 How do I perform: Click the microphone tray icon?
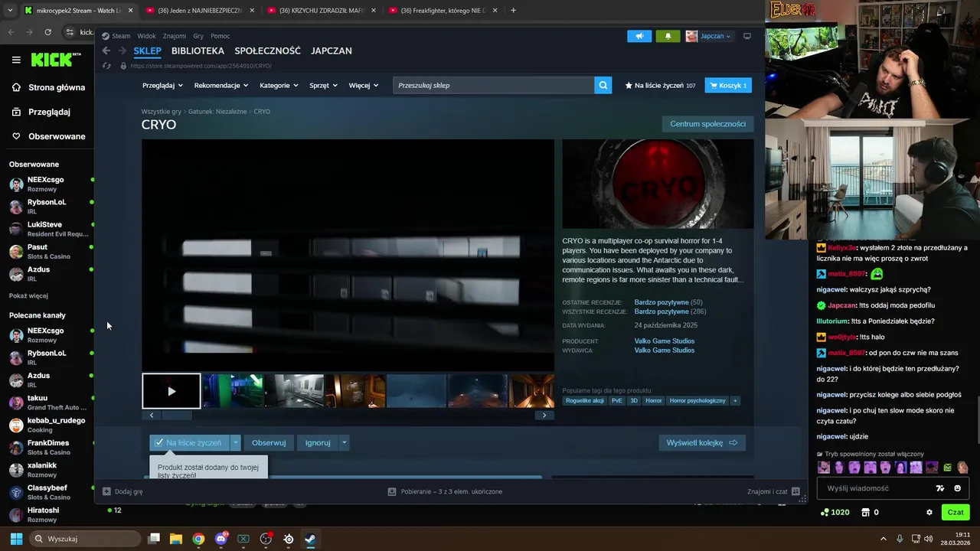click(x=900, y=539)
